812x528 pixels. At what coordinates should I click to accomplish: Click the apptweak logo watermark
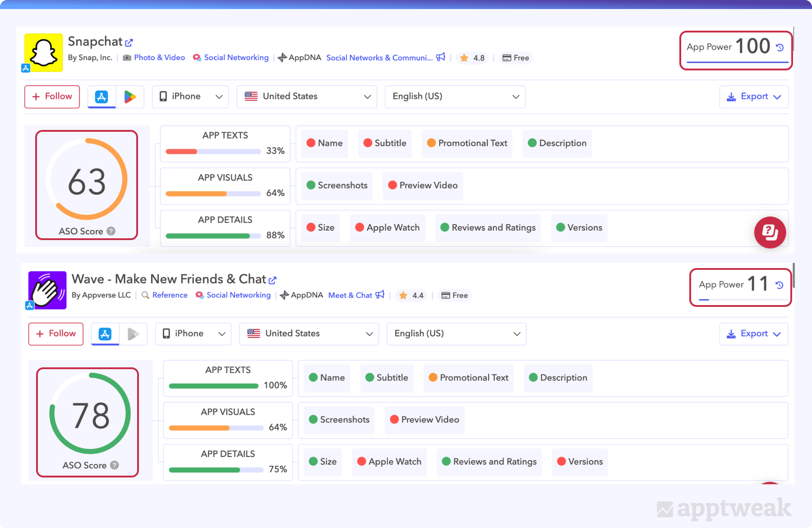point(722,509)
